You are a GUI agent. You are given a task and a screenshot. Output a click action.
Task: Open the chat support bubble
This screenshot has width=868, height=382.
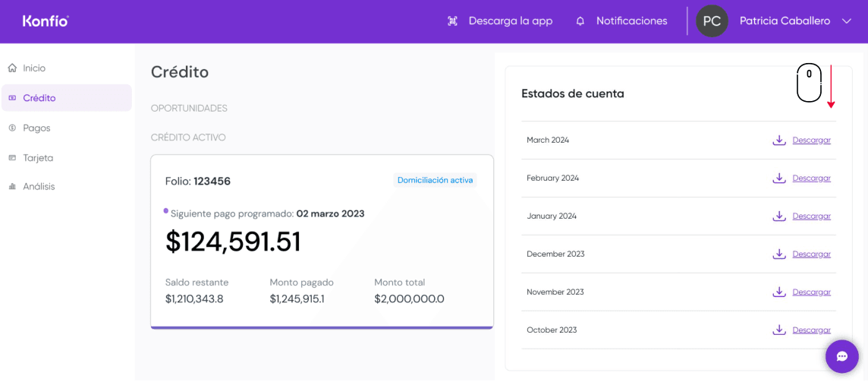coord(841,356)
